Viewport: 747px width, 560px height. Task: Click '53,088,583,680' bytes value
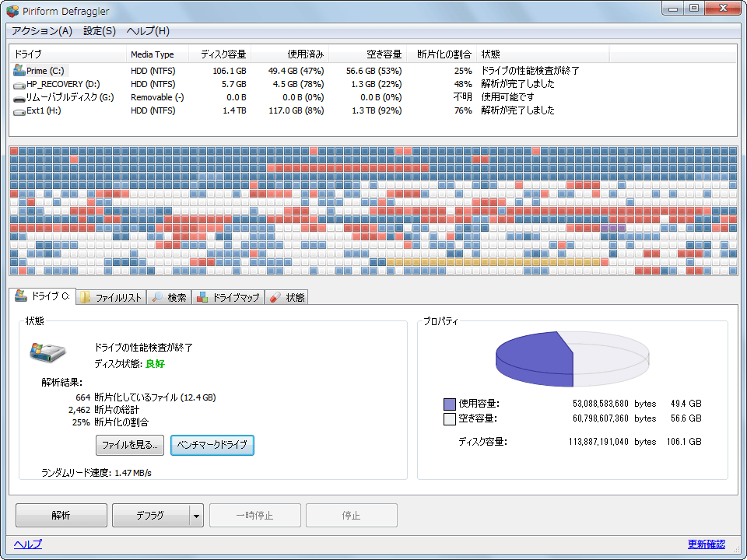pos(600,404)
